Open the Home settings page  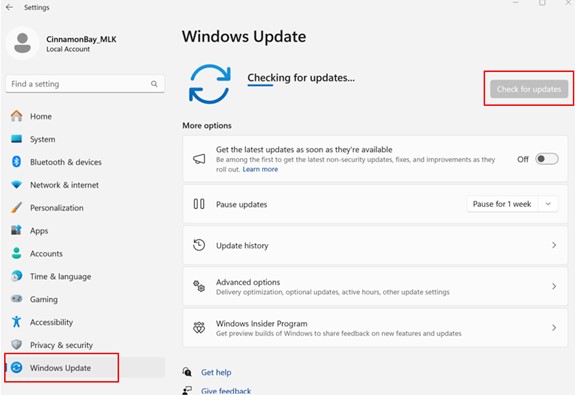(85, 116)
